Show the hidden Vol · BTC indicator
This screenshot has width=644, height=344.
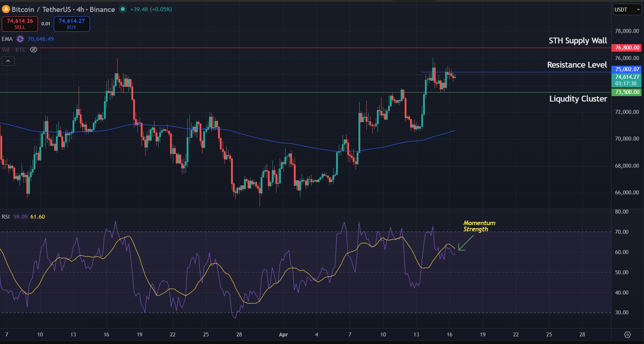(x=34, y=50)
